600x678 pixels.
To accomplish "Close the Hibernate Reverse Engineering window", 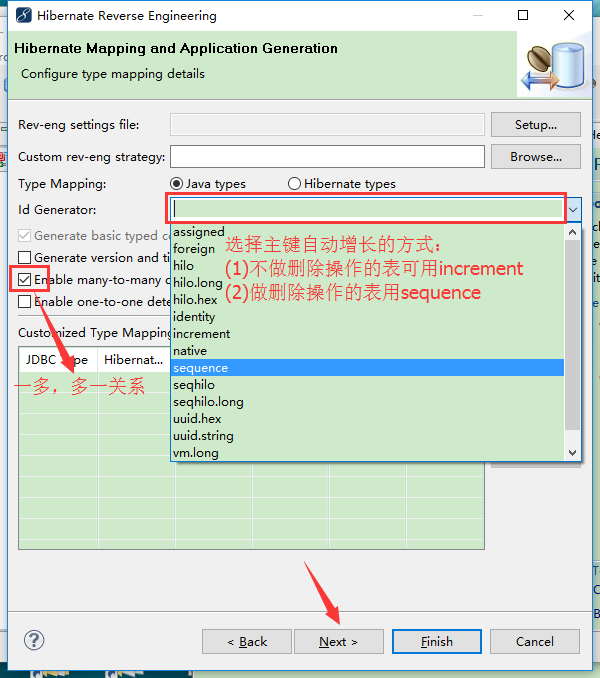I will (x=569, y=15).
